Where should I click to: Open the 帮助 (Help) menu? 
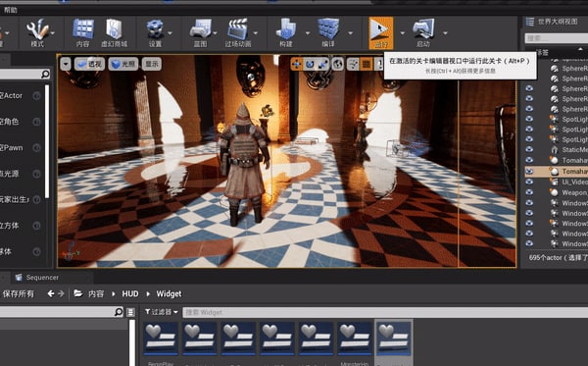(x=11, y=10)
